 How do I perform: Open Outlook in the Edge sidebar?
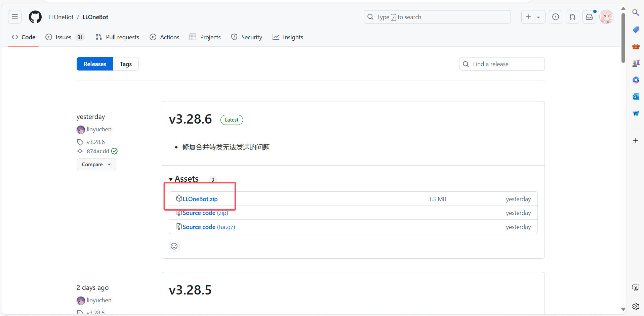(x=636, y=97)
